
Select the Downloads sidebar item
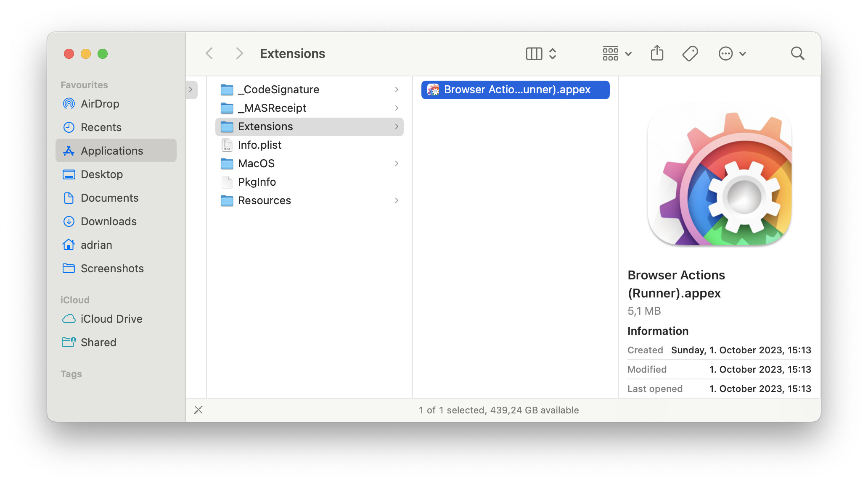[x=108, y=221]
